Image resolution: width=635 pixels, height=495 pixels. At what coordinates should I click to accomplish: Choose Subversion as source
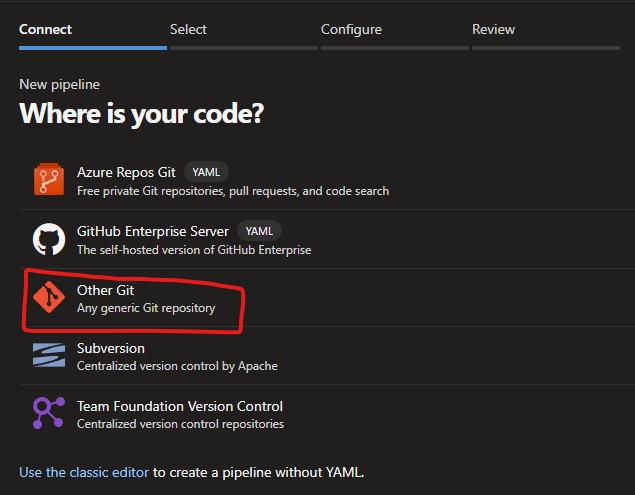327,356
